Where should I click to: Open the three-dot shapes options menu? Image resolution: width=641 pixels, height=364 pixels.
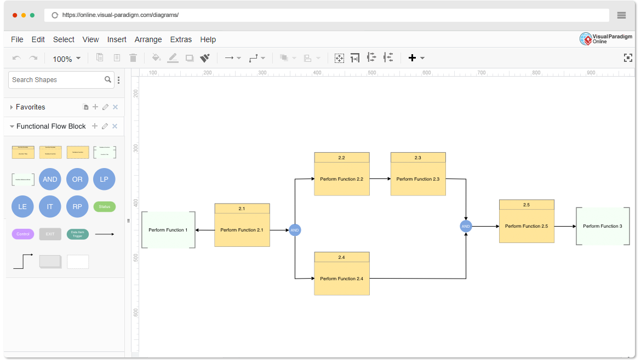(118, 80)
